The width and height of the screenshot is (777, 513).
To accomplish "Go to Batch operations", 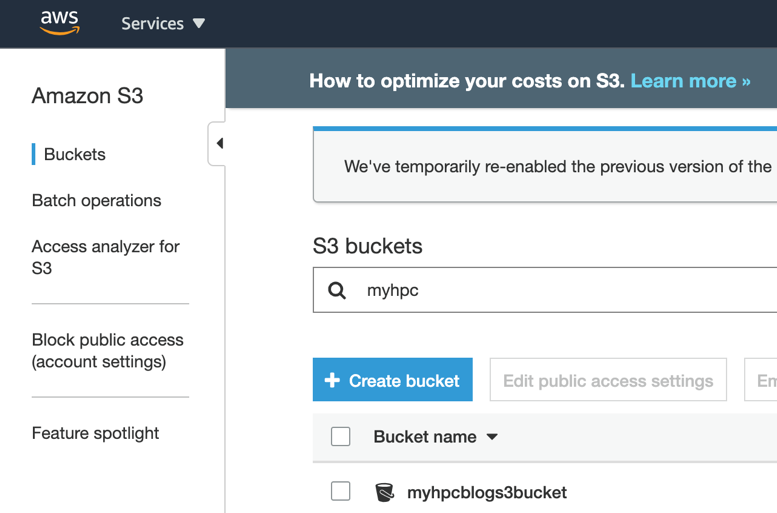I will [x=96, y=200].
